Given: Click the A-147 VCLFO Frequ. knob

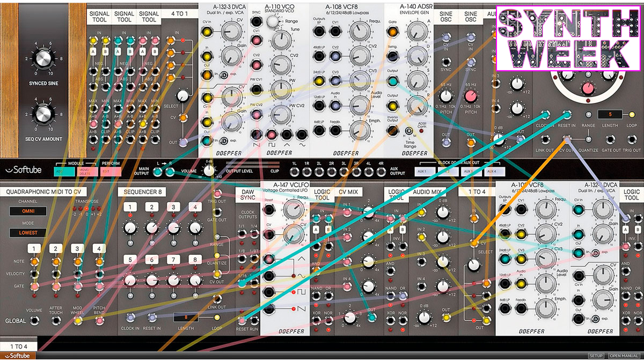Looking at the screenshot, I should coord(294,209).
